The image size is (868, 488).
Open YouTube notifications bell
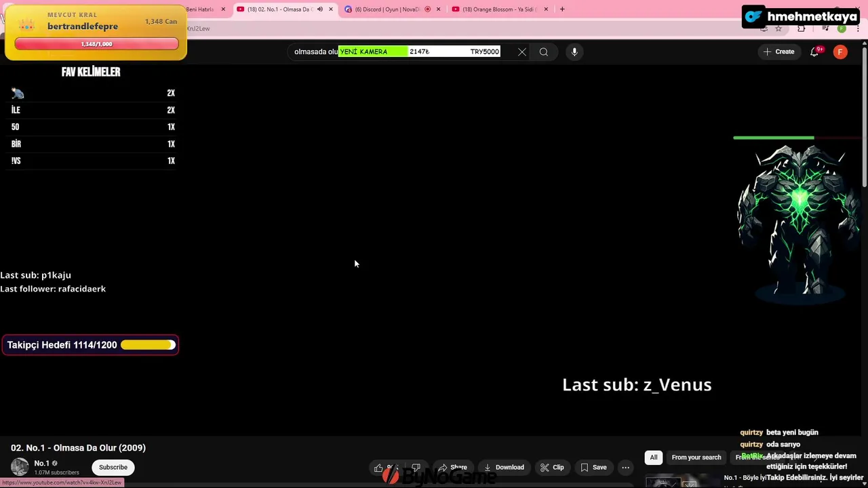[814, 52]
